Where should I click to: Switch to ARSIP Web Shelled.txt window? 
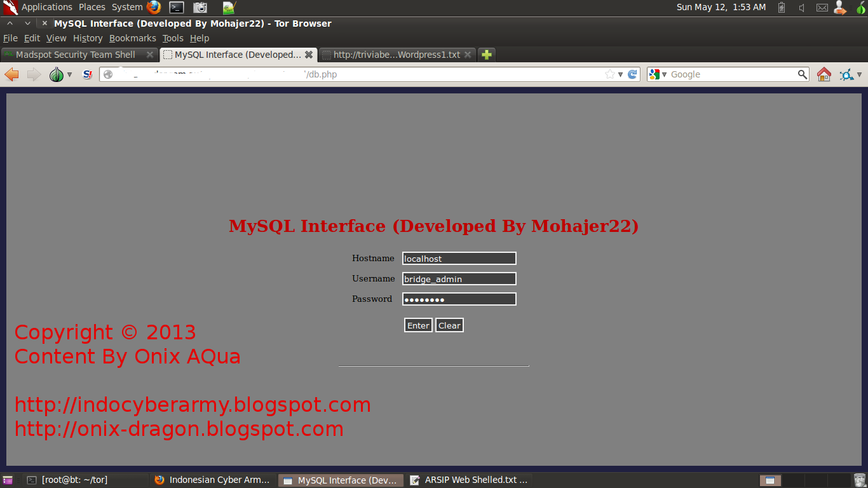(x=469, y=480)
